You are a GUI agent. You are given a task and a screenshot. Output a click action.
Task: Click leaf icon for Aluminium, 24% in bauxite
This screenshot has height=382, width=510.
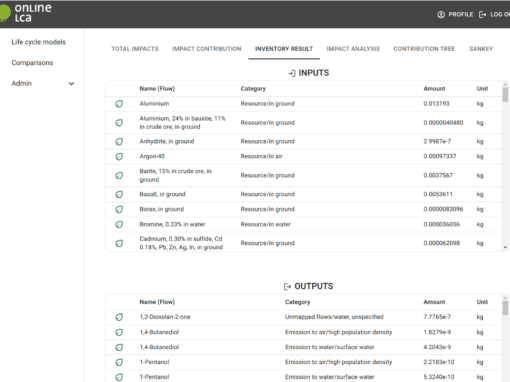pyautogui.click(x=119, y=123)
